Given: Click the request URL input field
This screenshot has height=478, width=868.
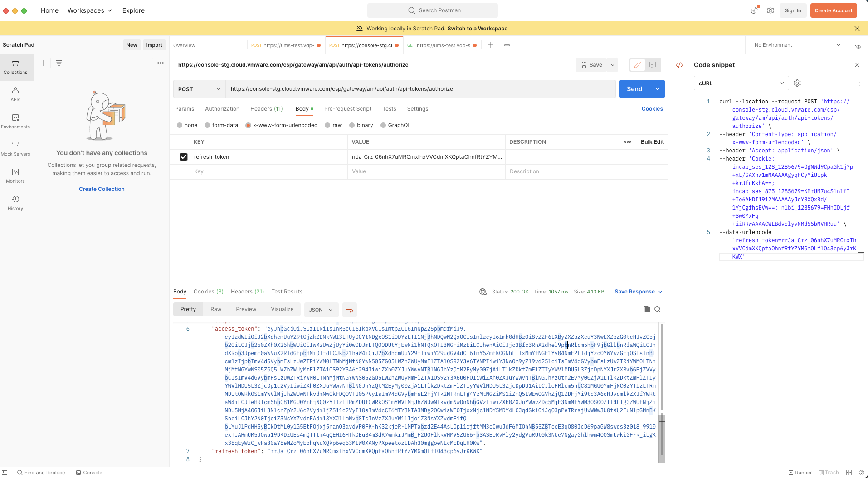Looking at the screenshot, I should click(420, 89).
